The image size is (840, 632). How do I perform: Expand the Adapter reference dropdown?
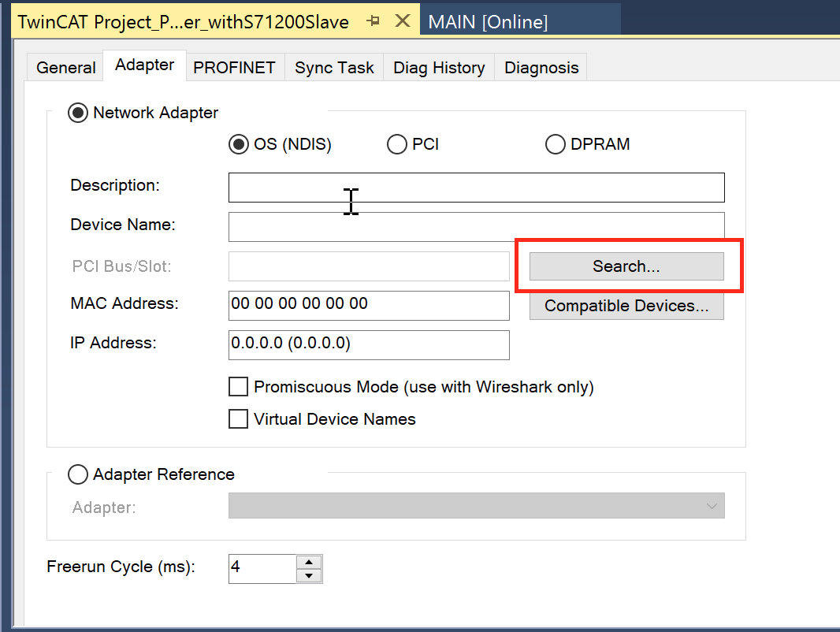[x=476, y=506]
